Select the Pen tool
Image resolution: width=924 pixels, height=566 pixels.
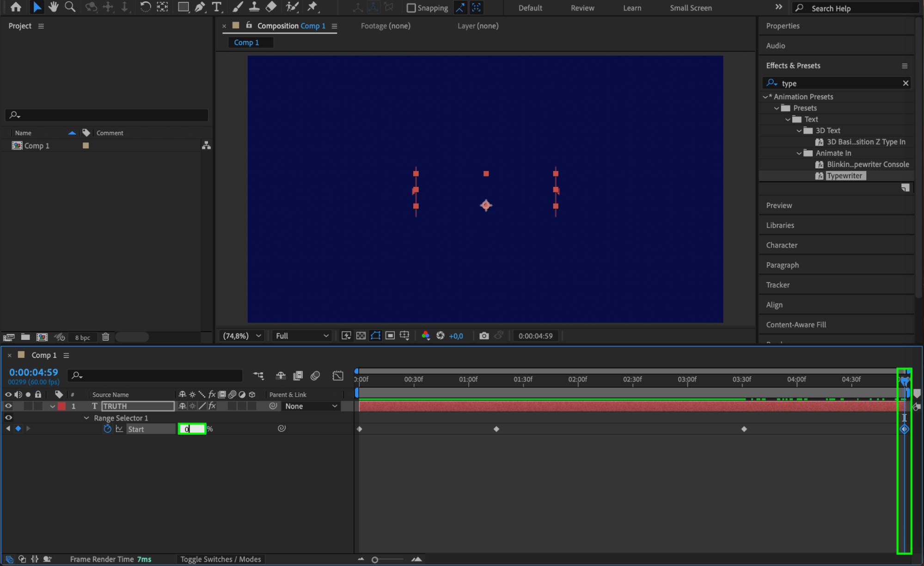point(199,7)
